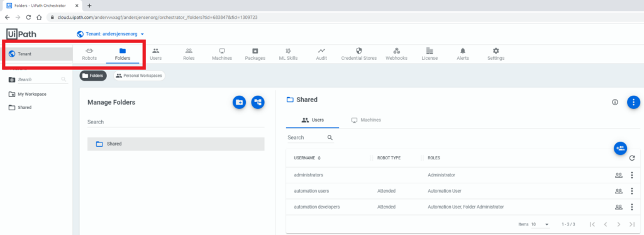This screenshot has height=235, width=644.
Task: Go to the Roles tab
Action: pos(189,54)
